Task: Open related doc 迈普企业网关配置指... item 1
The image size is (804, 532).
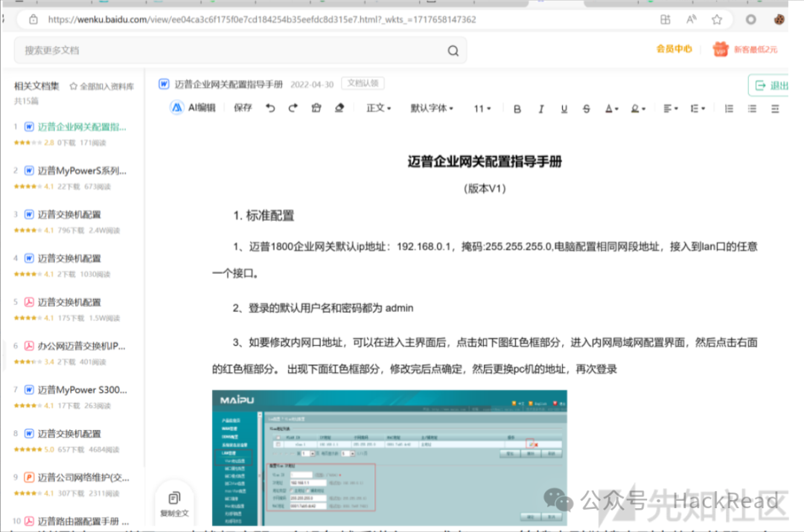Action: tap(82, 126)
